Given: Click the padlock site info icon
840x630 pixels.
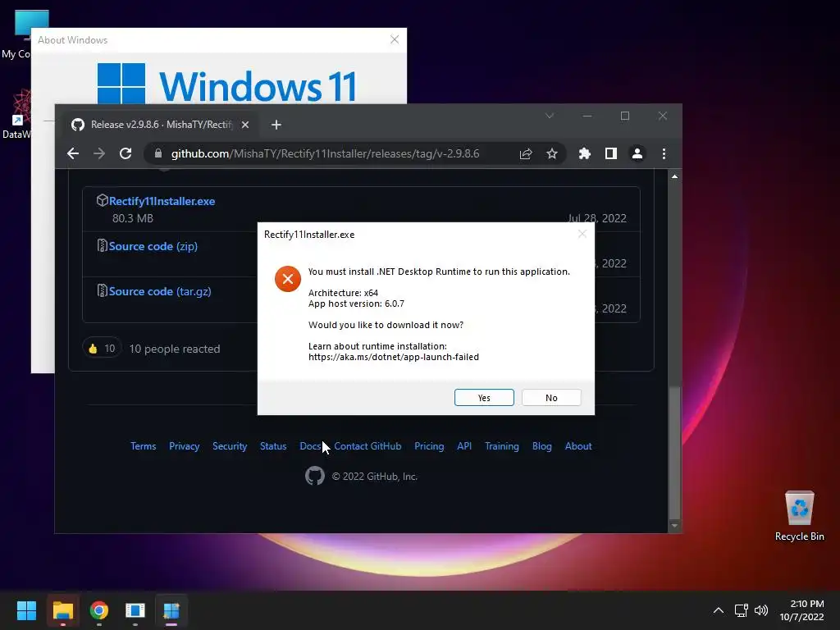Looking at the screenshot, I should (158, 153).
